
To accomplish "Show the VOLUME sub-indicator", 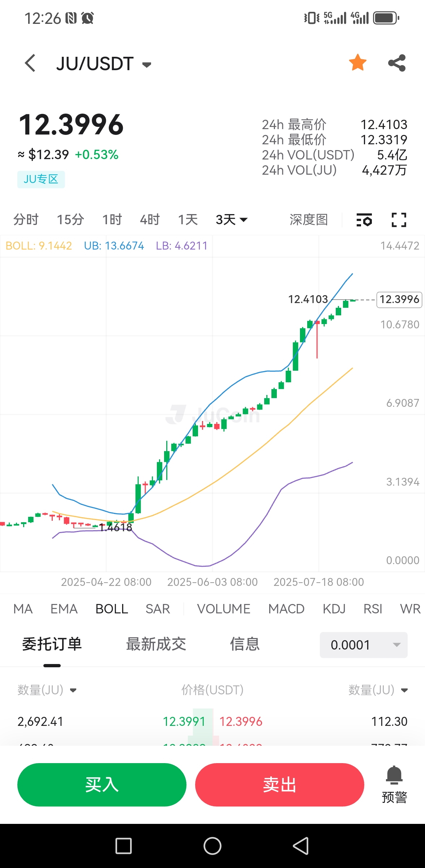I will (224, 609).
